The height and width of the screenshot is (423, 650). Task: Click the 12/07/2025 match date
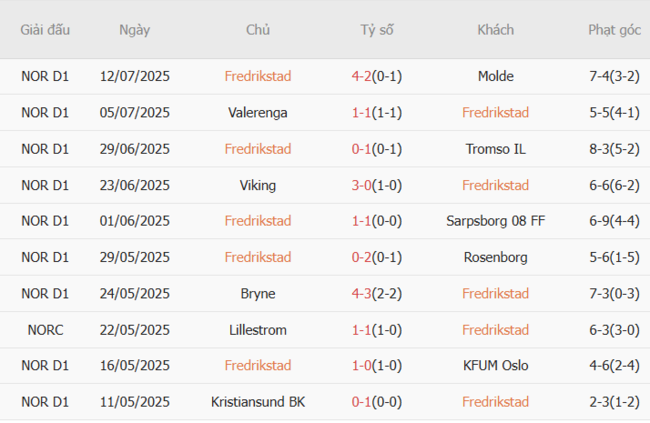coord(135,76)
